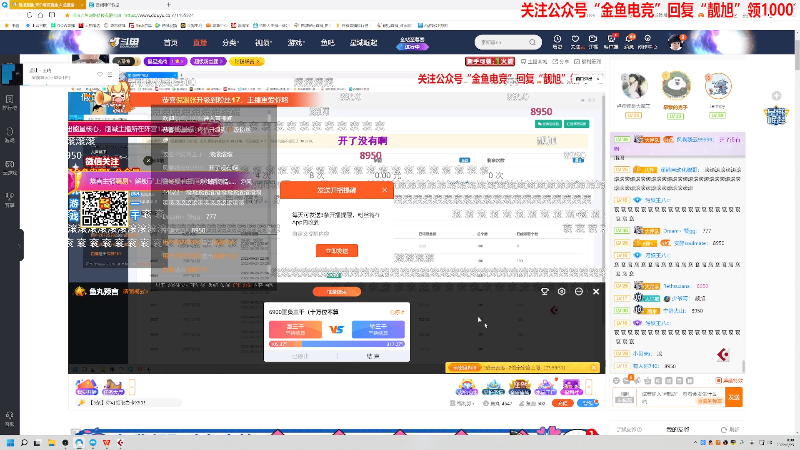Open File Explorer from taskbar
800x450 pixels.
pos(51,443)
